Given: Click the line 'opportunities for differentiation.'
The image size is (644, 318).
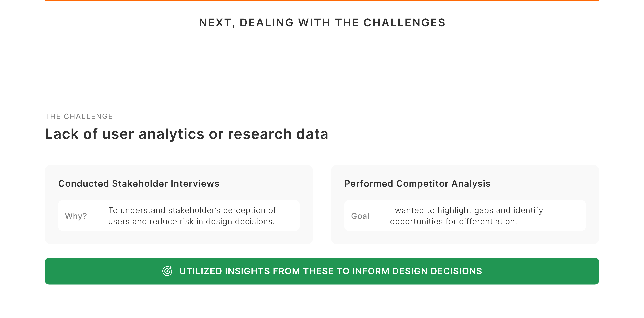Looking at the screenshot, I should (453, 221).
